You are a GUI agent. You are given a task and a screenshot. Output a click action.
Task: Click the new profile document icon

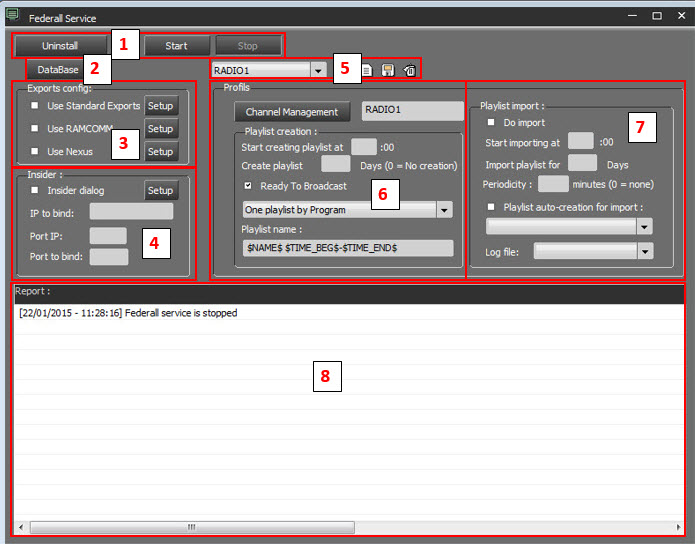pos(367,71)
